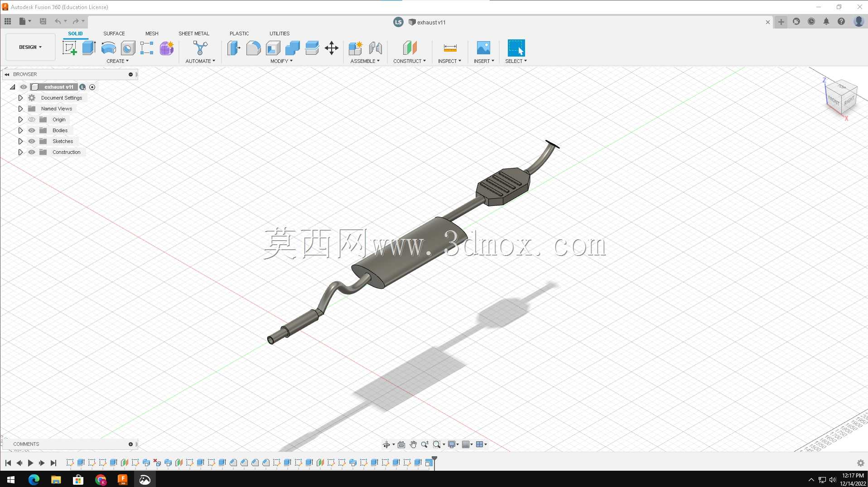Image resolution: width=868 pixels, height=487 pixels.
Task: Expand Document Settings node
Action: pyautogui.click(x=20, y=98)
